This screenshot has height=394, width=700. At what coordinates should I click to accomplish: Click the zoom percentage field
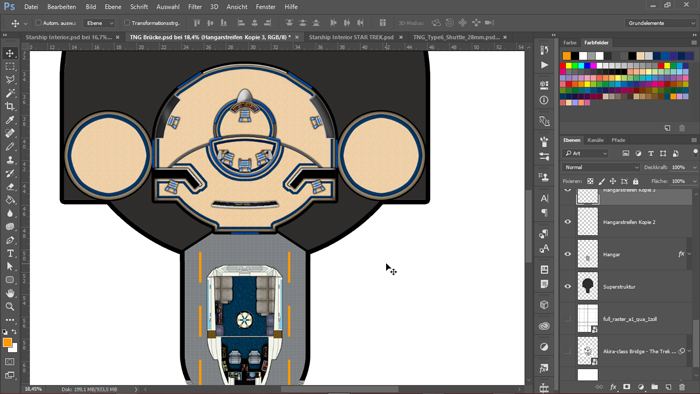tap(33, 389)
